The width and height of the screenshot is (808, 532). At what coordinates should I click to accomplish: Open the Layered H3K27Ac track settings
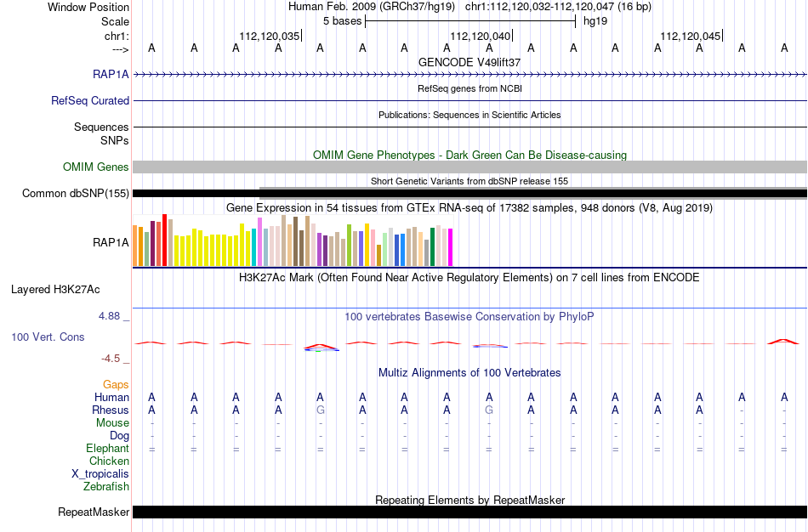[x=55, y=290]
